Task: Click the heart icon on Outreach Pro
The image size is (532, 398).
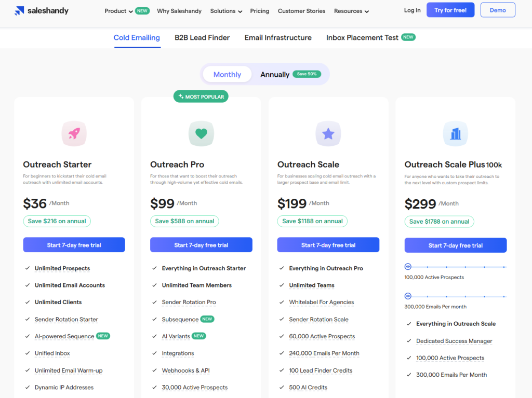Action: [201, 133]
